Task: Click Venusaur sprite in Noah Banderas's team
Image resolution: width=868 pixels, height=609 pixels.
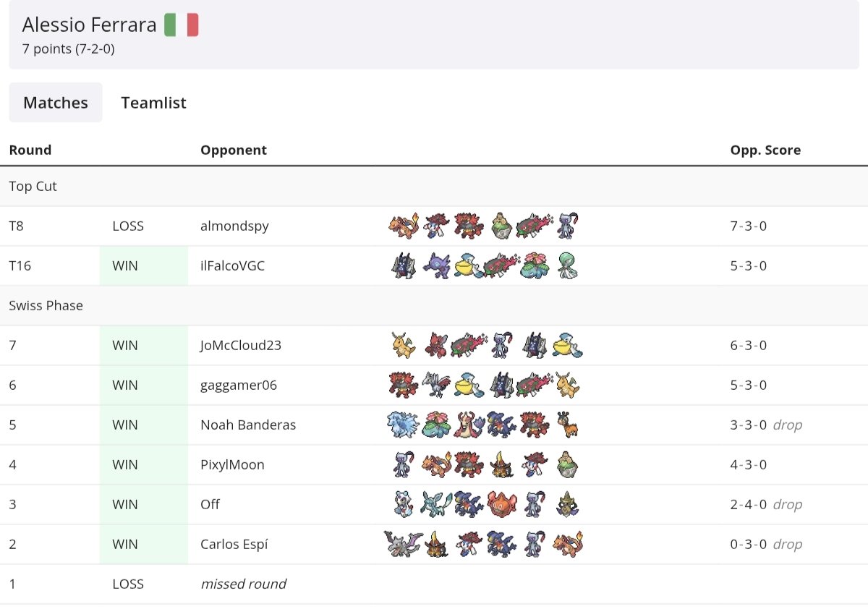Action: [436, 425]
